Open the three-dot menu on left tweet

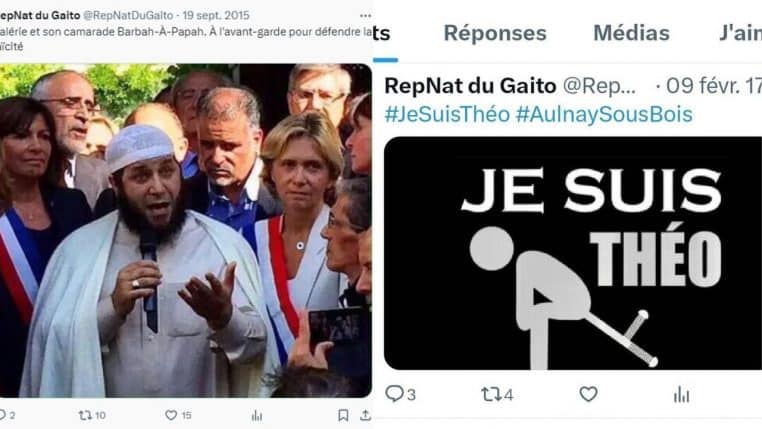click(365, 16)
